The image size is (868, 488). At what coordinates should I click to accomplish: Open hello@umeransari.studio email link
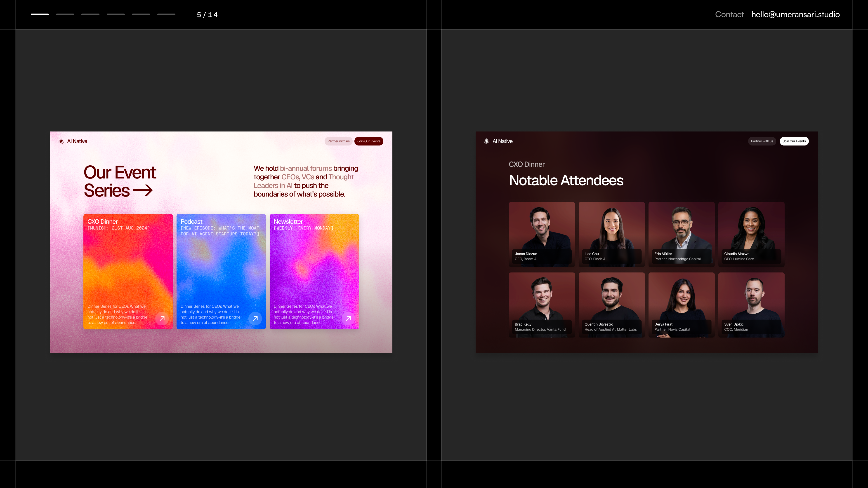click(x=795, y=14)
